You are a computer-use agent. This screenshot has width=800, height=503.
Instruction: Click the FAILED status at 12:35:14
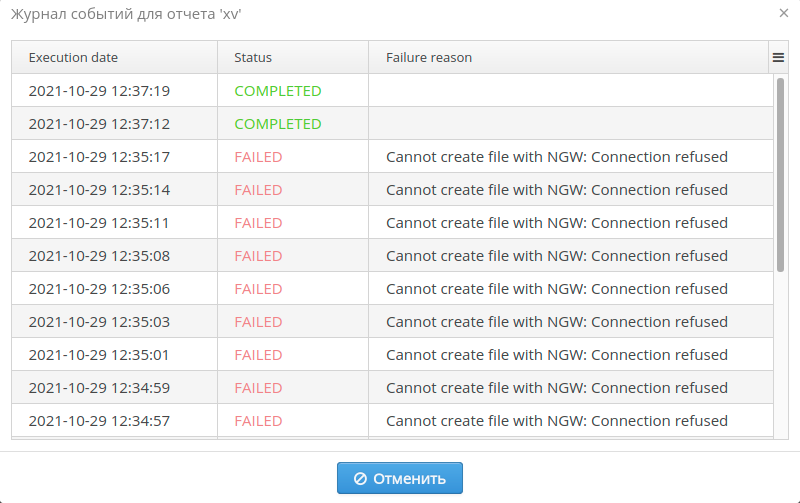tap(258, 190)
